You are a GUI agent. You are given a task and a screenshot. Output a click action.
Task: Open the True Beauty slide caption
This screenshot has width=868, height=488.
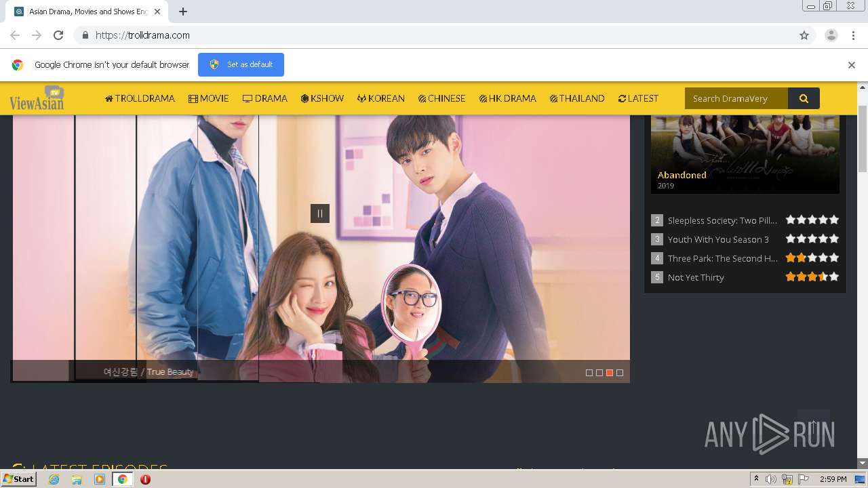coord(149,371)
